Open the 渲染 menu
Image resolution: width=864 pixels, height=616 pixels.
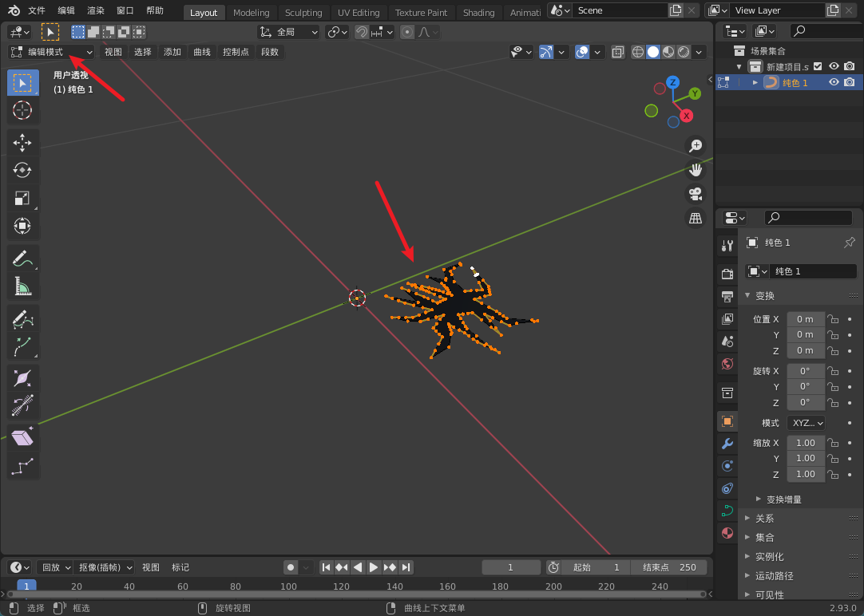pyautogui.click(x=96, y=10)
